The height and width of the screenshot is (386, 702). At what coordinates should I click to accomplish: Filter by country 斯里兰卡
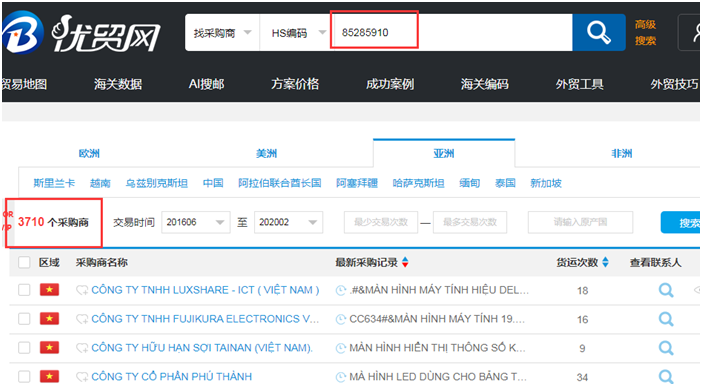coord(54,183)
